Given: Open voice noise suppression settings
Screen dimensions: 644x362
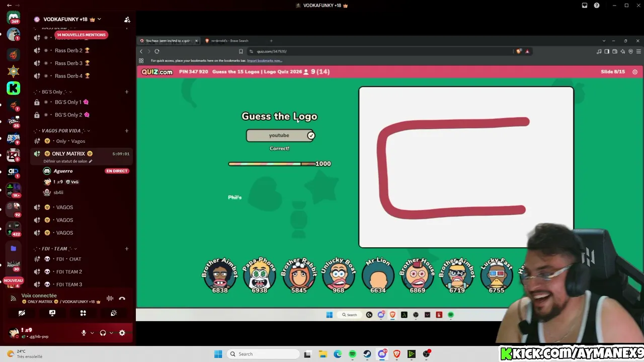Looking at the screenshot, I should (x=110, y=299).
